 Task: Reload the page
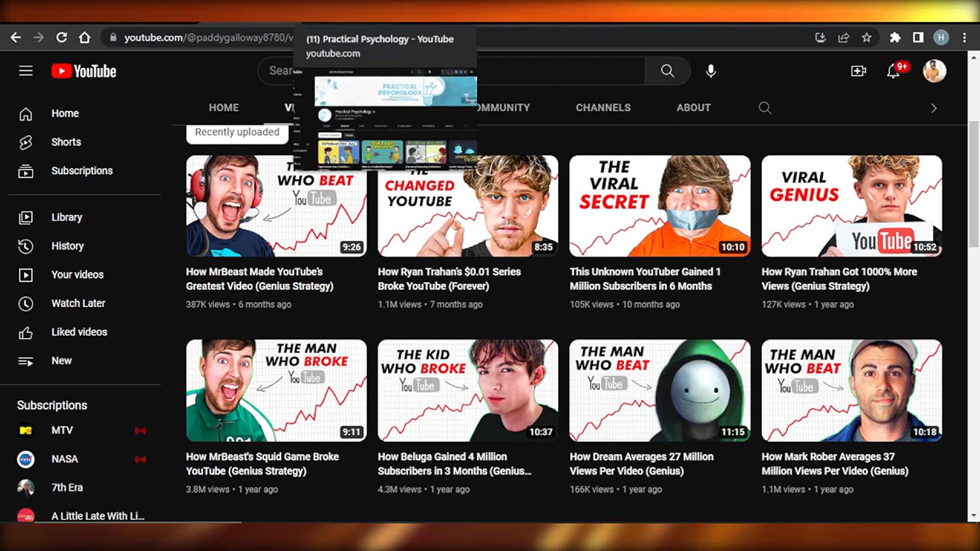61,37
